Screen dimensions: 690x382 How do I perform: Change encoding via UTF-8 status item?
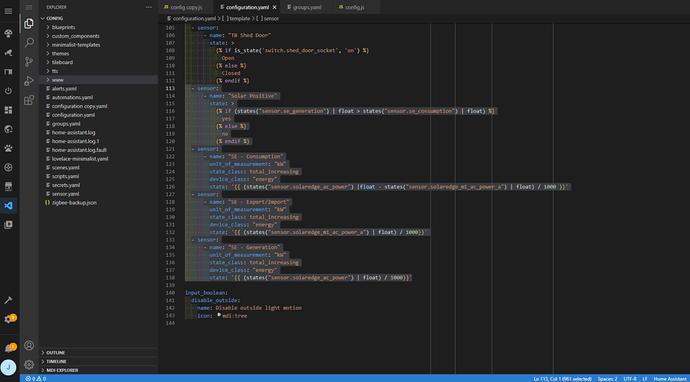(x=629, y=378)
